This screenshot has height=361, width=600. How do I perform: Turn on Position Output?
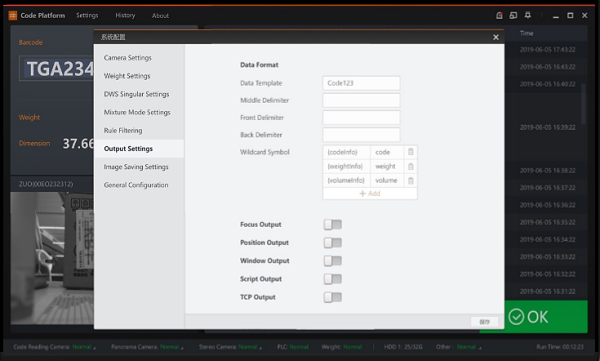[x=333, y=242]
